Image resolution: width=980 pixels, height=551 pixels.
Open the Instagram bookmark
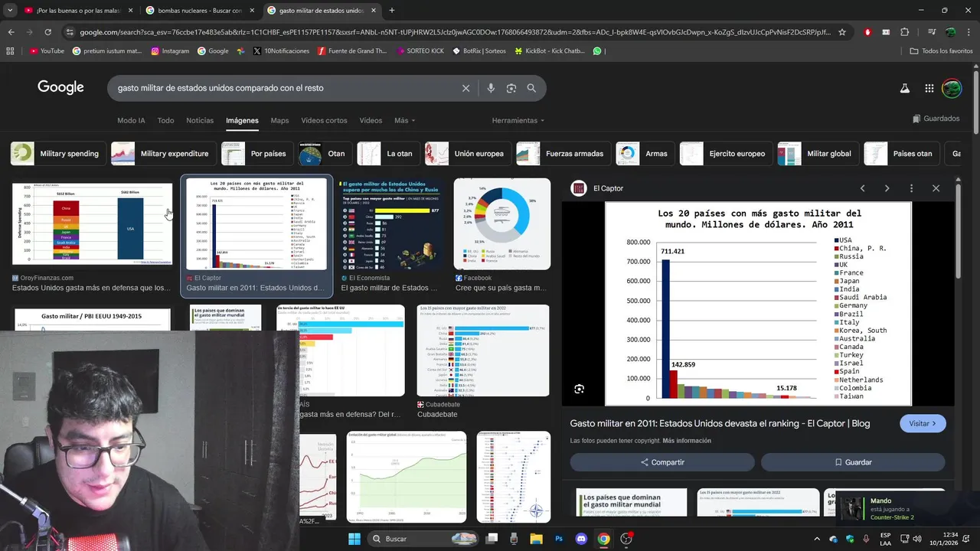pyautogui.click(x=170, y=51)
